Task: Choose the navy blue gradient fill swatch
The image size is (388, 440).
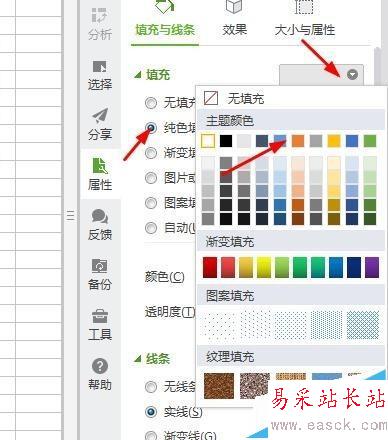Action: (x=354, y=267)
